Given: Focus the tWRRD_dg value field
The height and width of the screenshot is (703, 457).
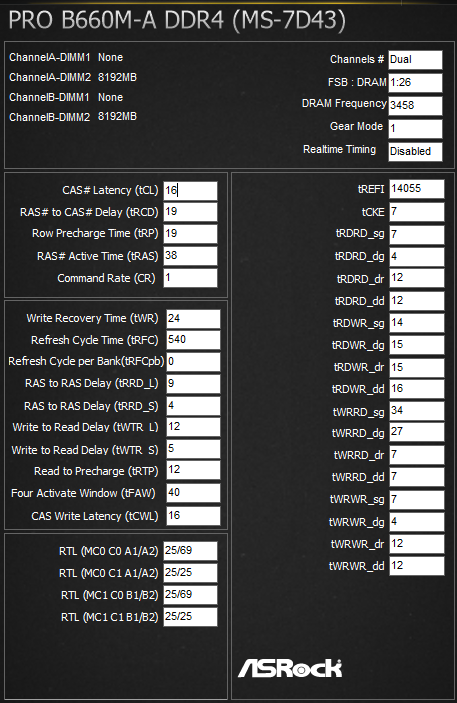Looking at the screenshot, I should (x=417, y=432).
